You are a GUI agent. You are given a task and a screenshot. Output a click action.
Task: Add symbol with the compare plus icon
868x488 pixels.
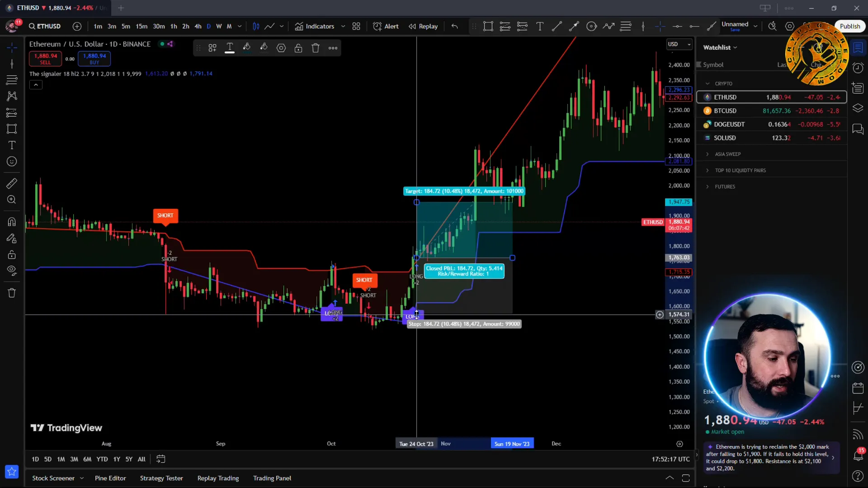coord(77,26)
